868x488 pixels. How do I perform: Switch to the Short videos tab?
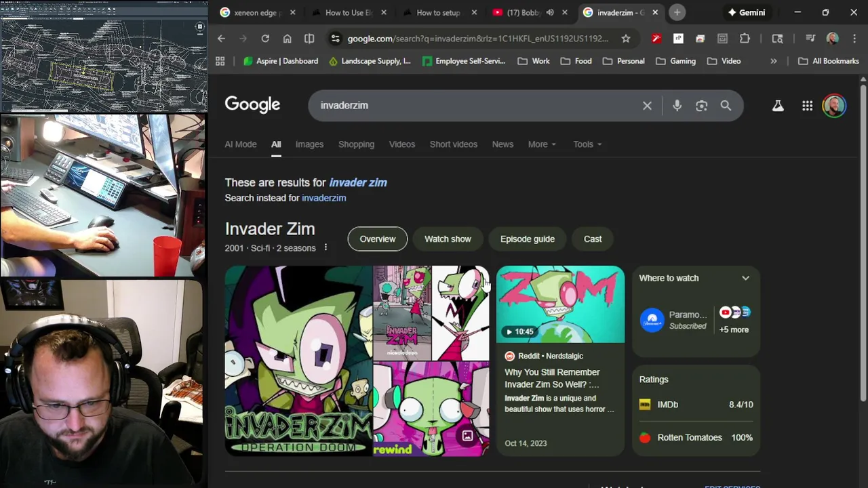click(x=454, y=144)
